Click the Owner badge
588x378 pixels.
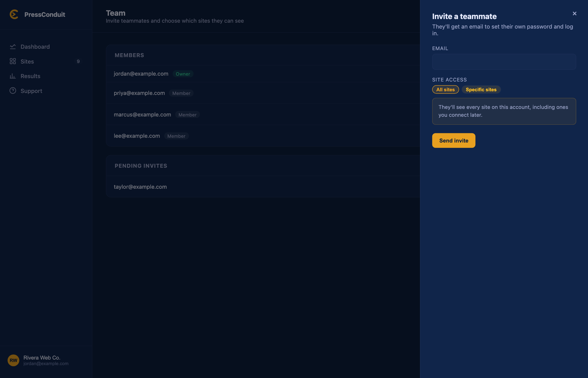coord(183,74)
